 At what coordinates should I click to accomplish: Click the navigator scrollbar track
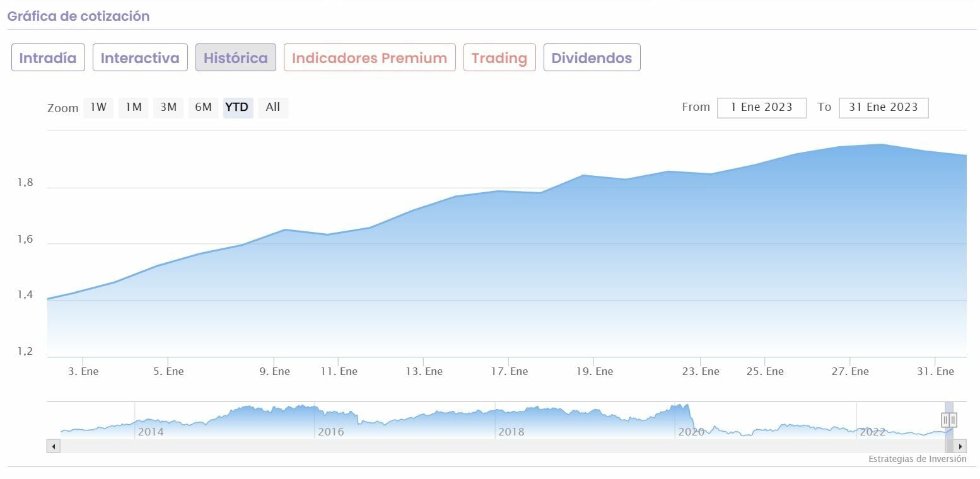498,447
